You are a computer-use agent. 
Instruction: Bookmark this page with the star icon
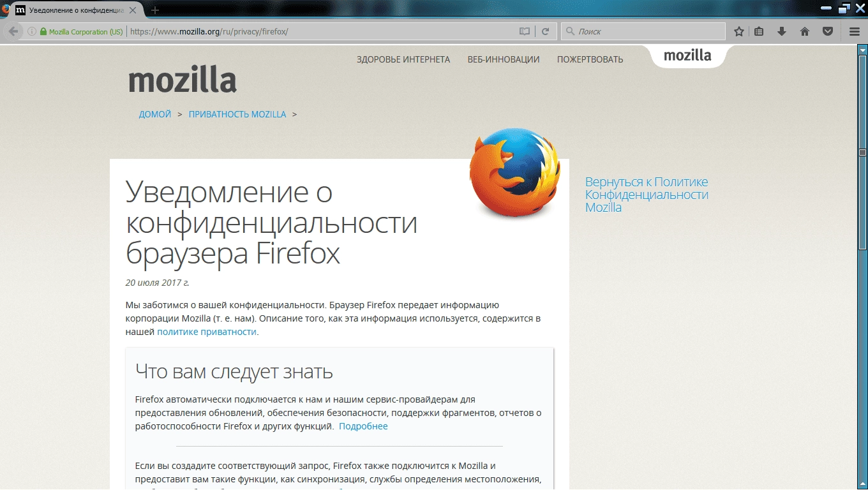click(739, 31)
